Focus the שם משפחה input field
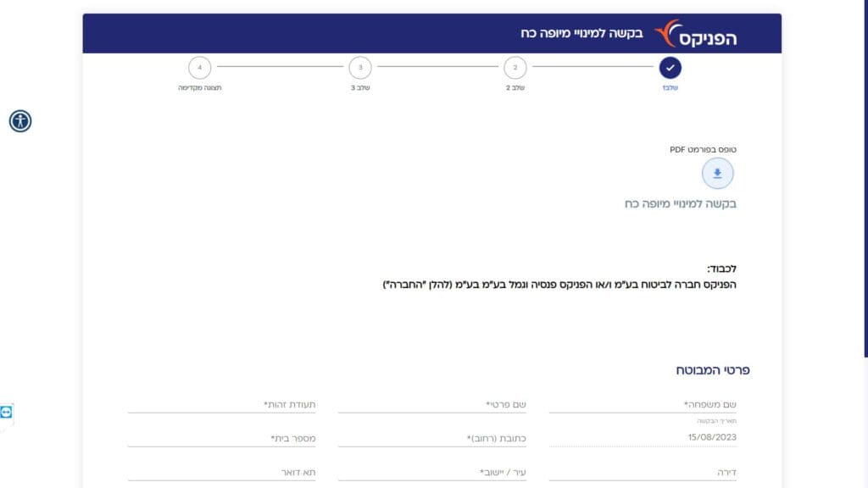The height and width of the screenshot is (488, 868). tap(643, 405)
